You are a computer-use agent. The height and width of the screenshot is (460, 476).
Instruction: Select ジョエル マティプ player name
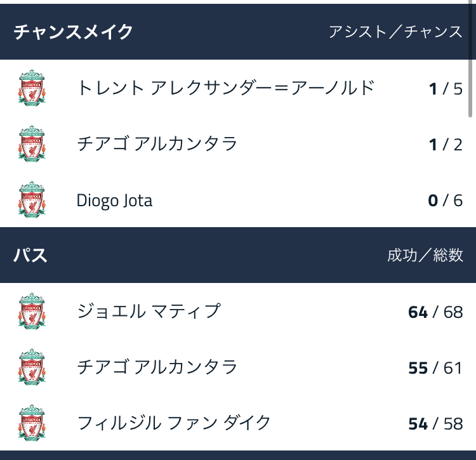(x=149, y=312)
